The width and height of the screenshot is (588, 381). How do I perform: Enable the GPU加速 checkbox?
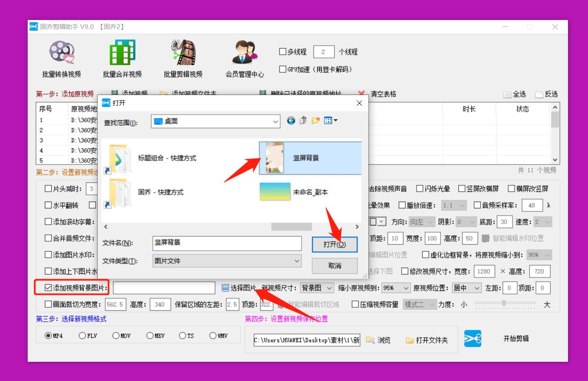pos(283,69)
